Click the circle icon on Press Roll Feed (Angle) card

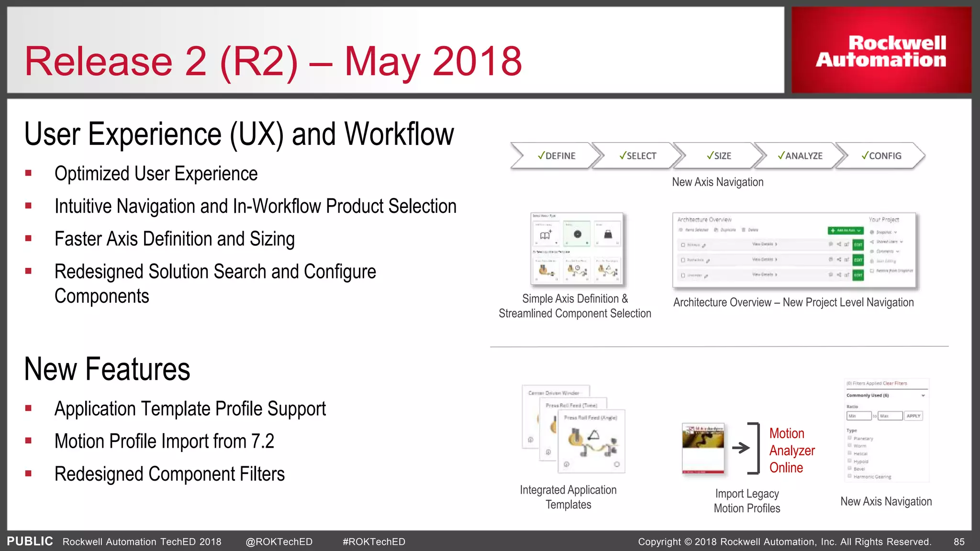(617, 464)
